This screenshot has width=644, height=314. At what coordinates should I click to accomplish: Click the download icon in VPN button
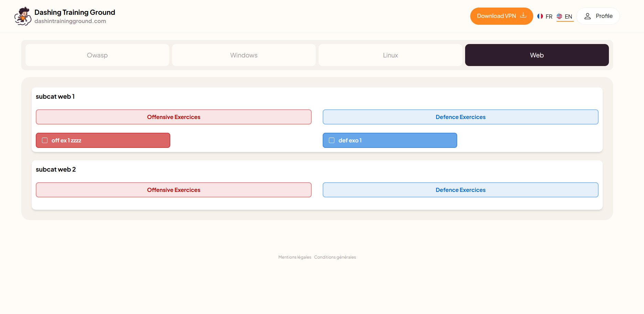[523, 15]
